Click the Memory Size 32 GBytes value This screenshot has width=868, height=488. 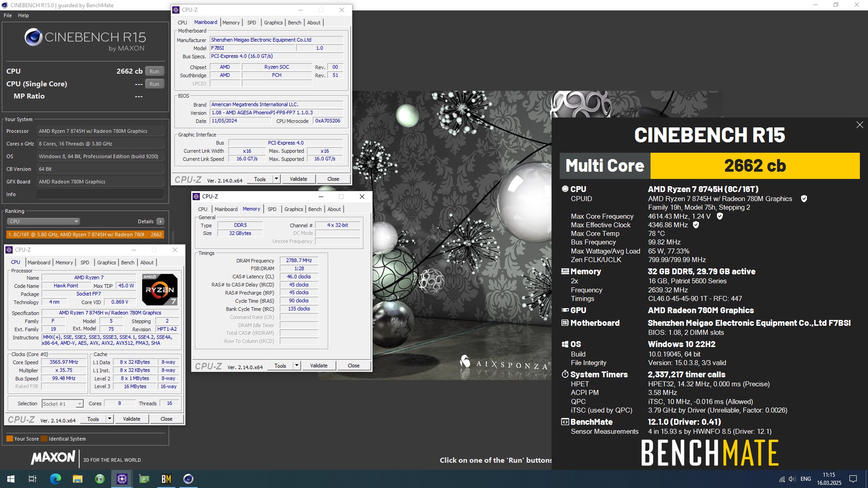[x=240, y=234]
